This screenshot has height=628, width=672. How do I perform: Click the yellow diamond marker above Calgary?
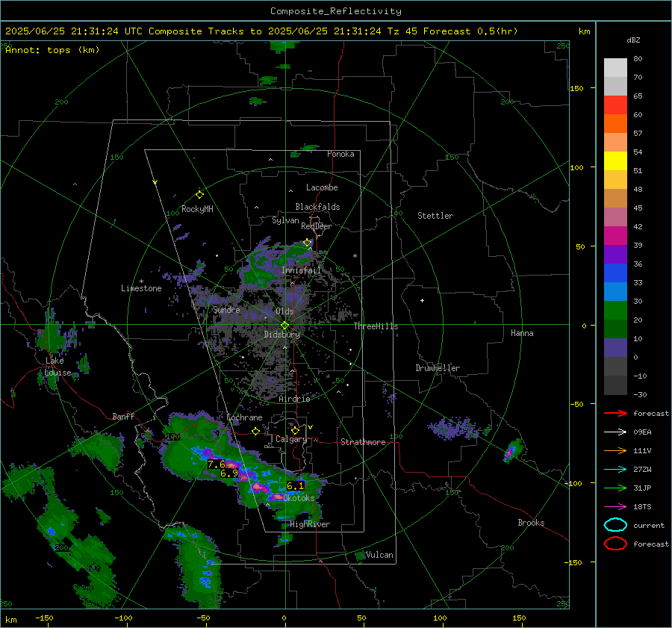(x=295, y=430)
